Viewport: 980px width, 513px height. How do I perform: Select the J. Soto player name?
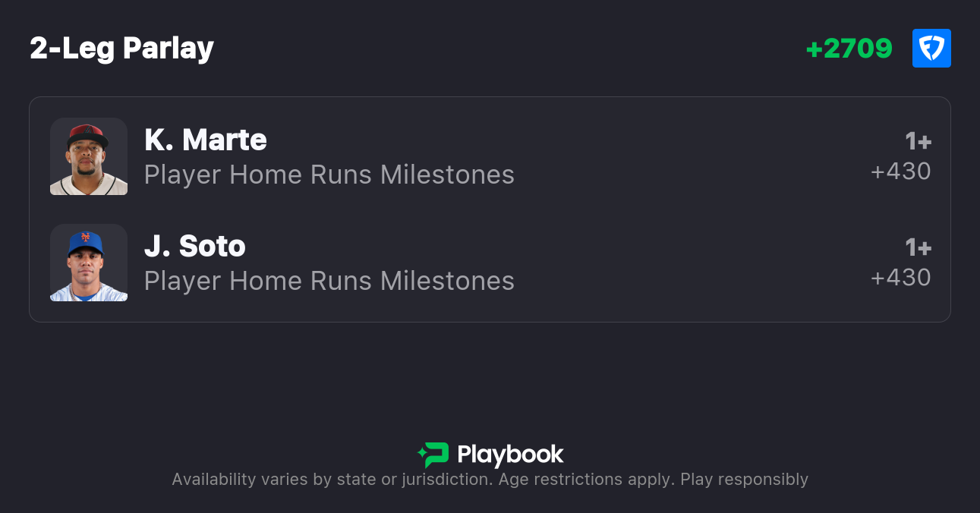click(194, 246)
